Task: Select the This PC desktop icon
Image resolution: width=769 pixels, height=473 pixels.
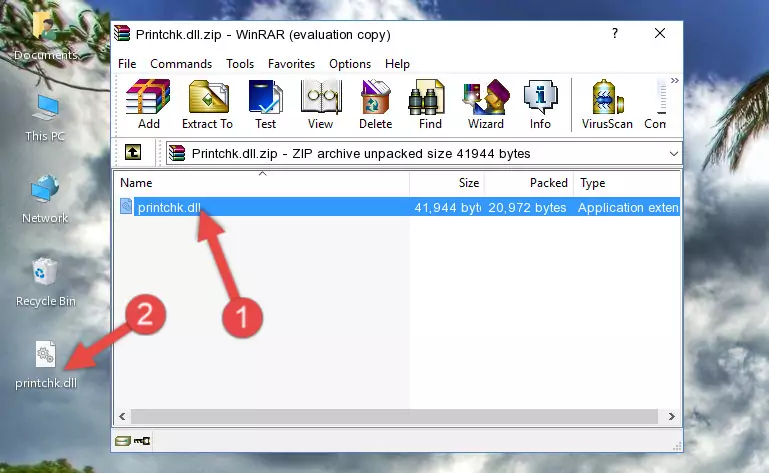Action: [x=45, y=118]
